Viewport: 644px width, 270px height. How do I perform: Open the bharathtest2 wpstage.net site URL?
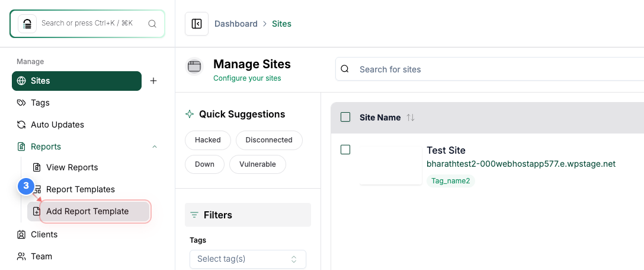[521, 164]
